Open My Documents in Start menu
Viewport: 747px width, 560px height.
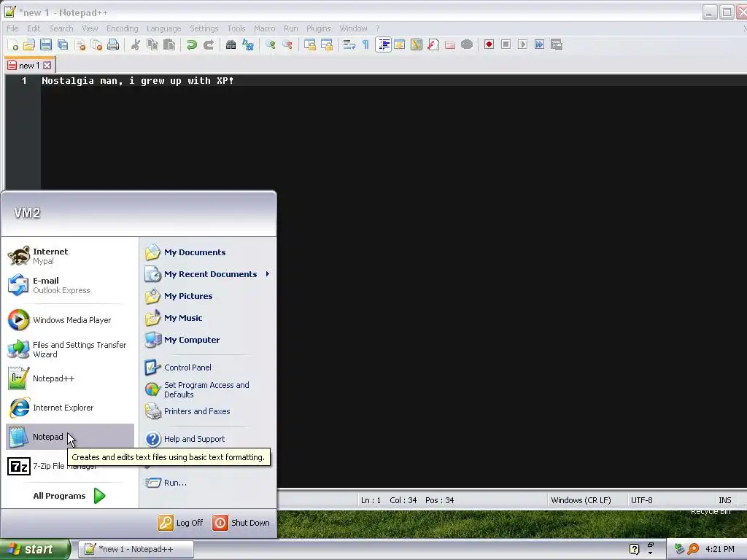[x=208, y=252]
